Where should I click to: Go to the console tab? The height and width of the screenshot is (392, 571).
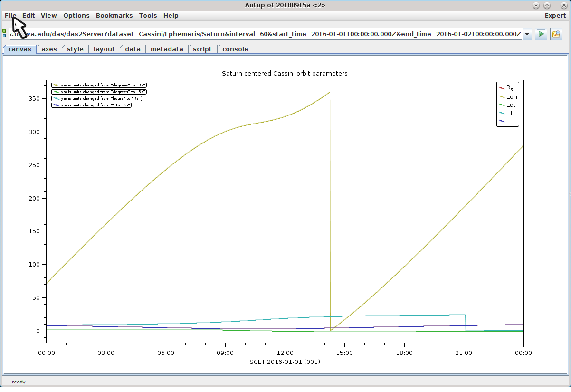pyautogui.click(x=235, y=49)
